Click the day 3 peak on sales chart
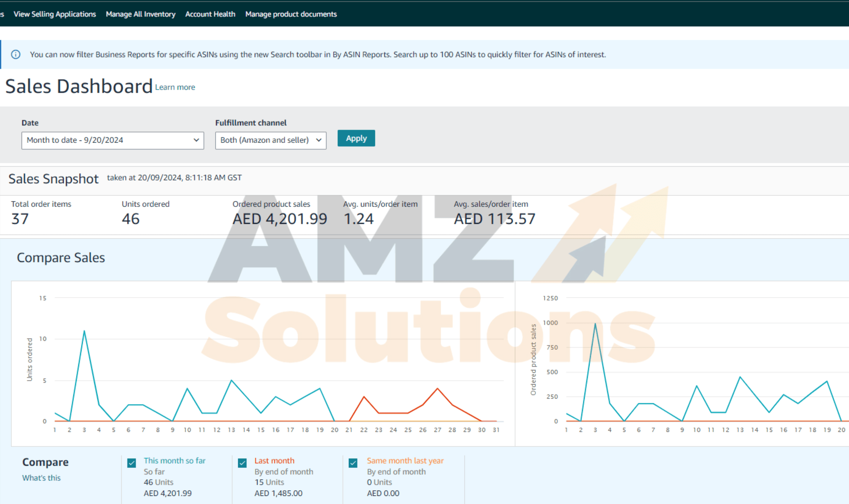849x504 pixels. point(595,324)
